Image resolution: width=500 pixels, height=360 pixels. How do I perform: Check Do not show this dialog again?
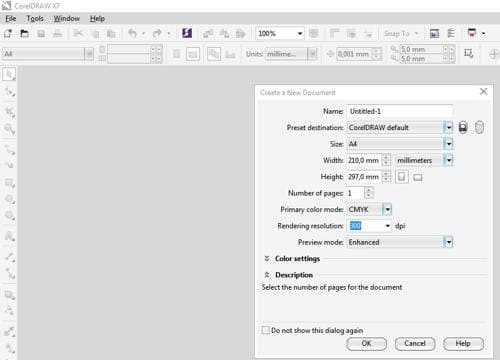266,330
